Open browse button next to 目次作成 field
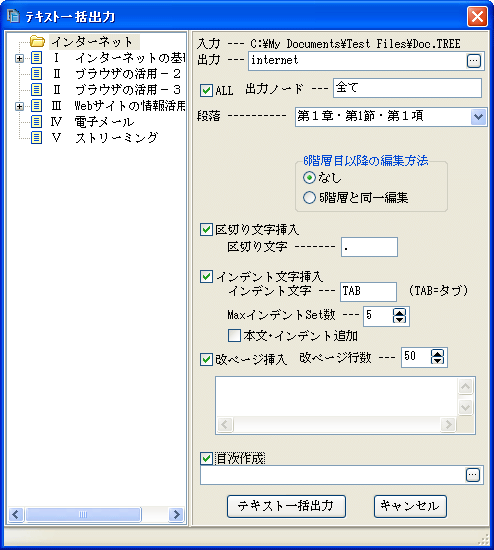This screenshot has height=550, width=494. point(473,475)
